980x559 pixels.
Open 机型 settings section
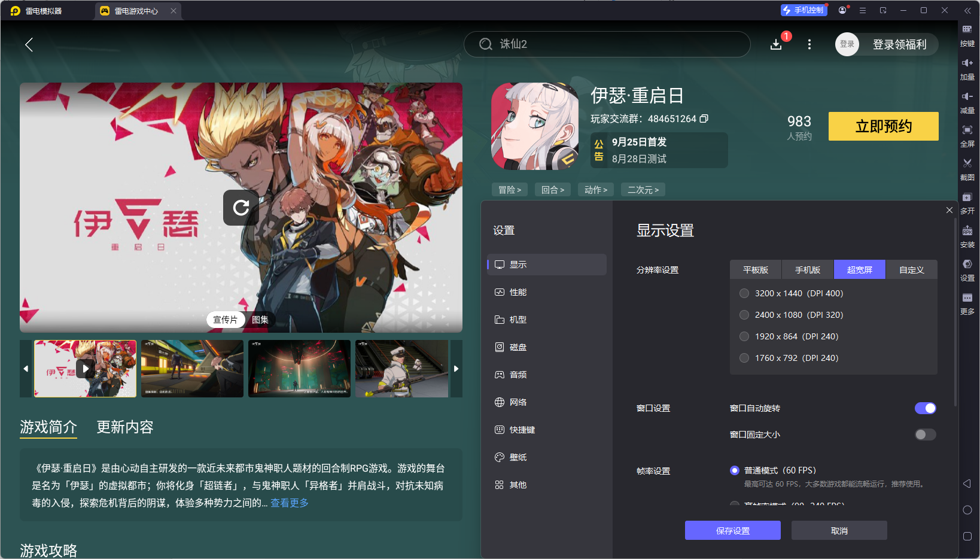pos(547,320)
